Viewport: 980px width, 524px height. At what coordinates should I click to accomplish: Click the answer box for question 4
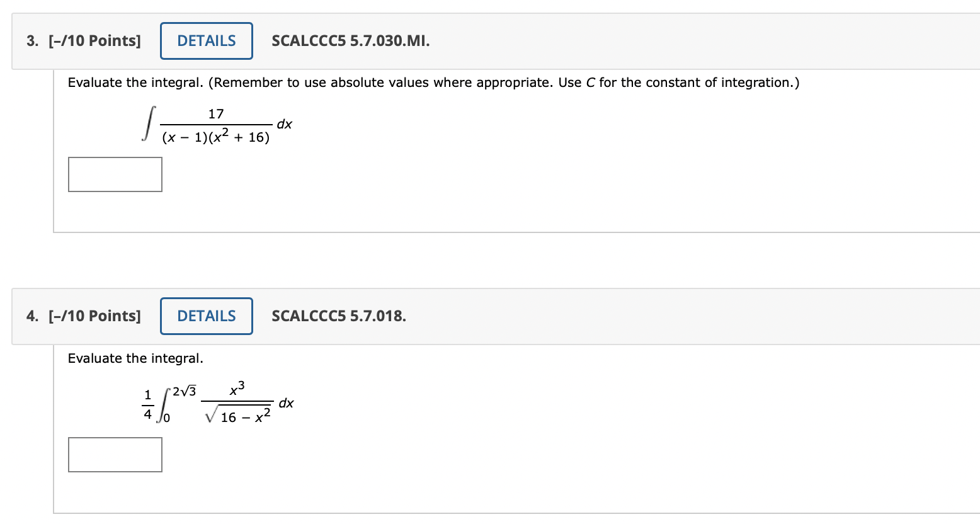click(x=115, y=454)
